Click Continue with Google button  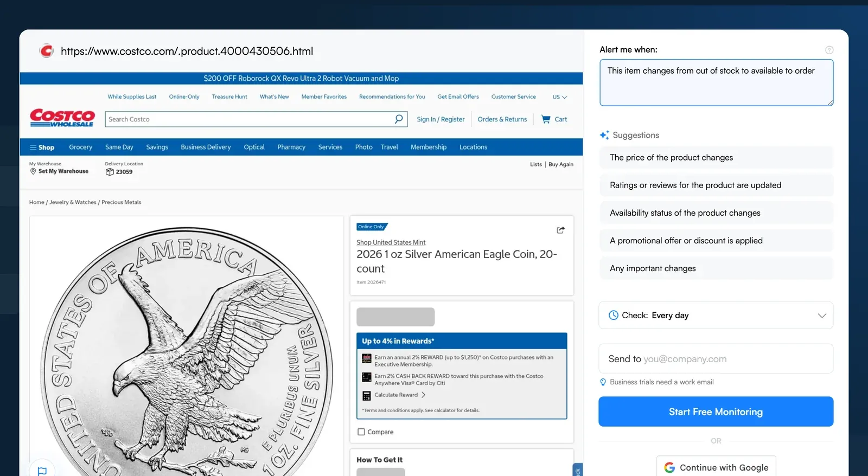716,467
